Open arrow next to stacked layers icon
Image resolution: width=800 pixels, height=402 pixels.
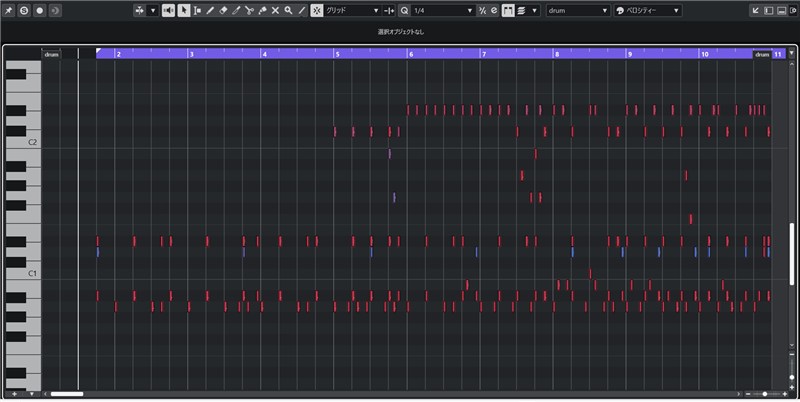pyautogui.click(x=534, y=10)
